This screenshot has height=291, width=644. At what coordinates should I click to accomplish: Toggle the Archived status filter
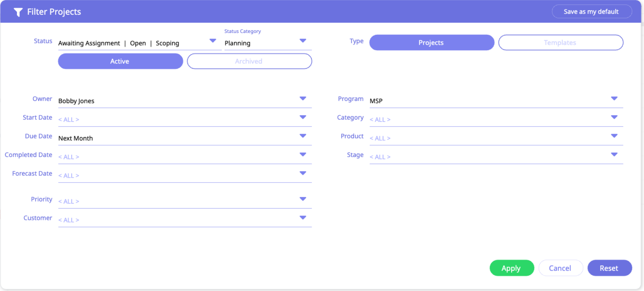click(249, 61)
